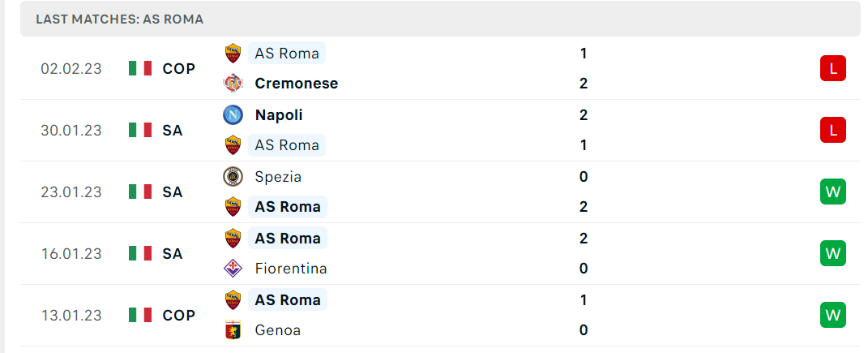Click green W badge for Fiorentina match
This screenshot has height=353, width=868.
point(833,253)
